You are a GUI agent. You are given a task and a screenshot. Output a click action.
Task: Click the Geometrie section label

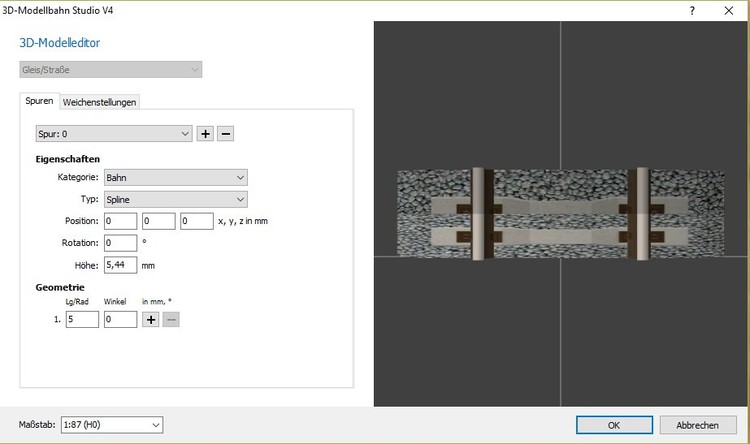click(60, 288)
